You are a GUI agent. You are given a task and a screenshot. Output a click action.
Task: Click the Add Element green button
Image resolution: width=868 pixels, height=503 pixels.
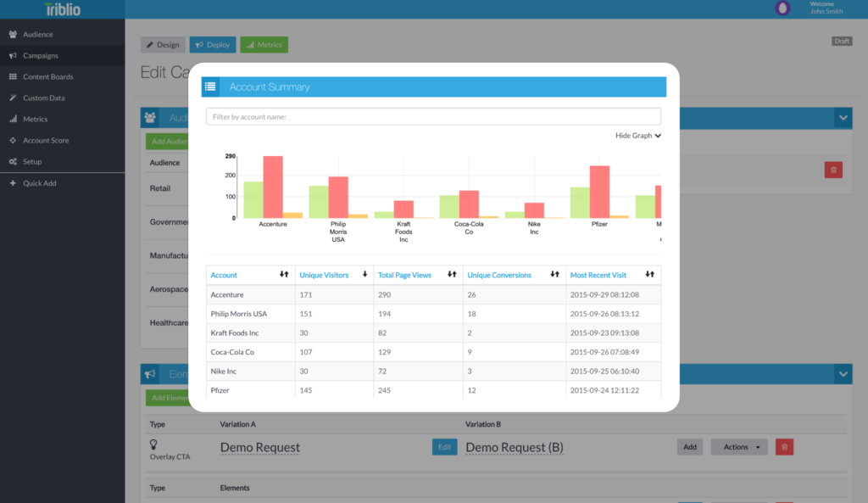click(x=167, y=398)
